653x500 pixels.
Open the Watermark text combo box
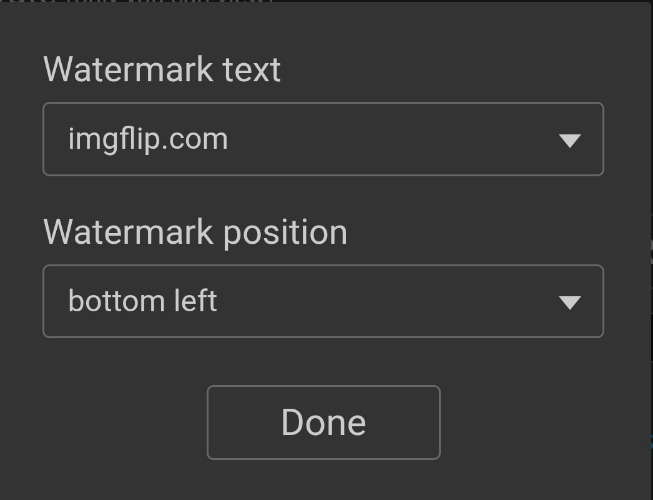(x=323, y=139)
